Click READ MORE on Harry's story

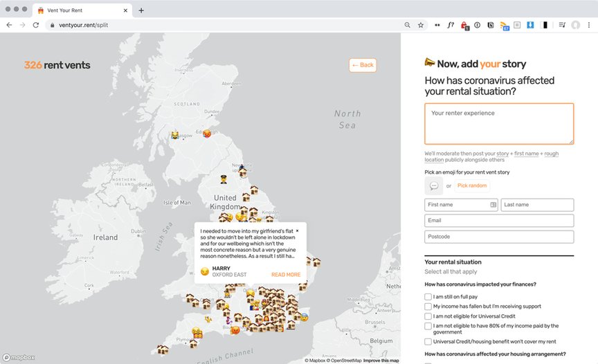tap(286, 275)
